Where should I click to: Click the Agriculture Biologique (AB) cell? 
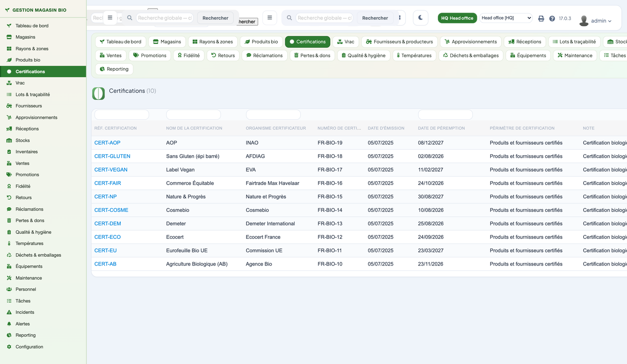[197, 264]
